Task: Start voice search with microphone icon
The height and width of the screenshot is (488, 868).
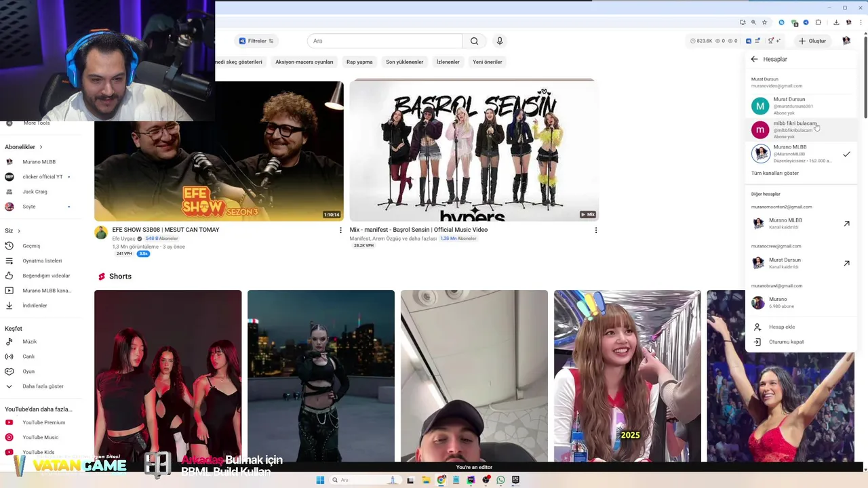Action: point(500,41)
